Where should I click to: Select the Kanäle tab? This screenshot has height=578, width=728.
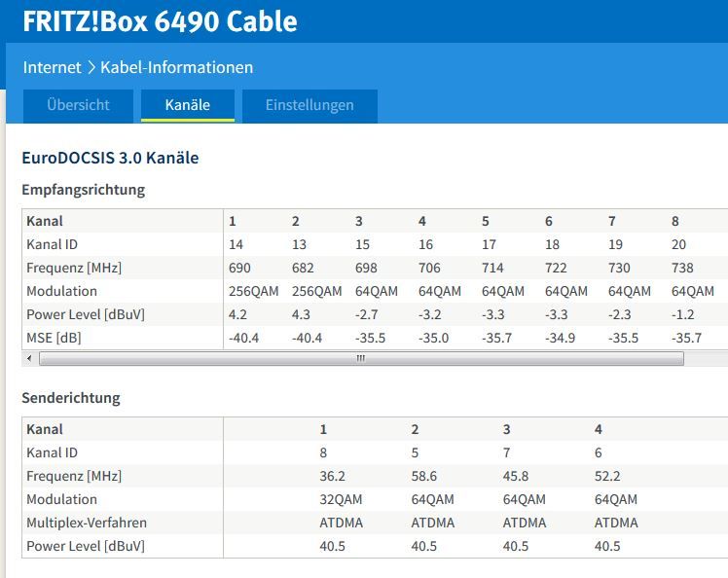pos(187,105)
